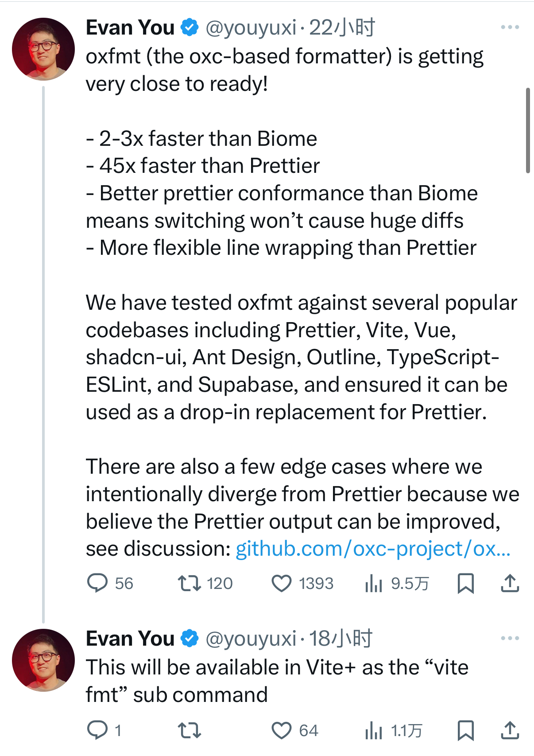The height and width of the screenshot is (756, 534).
Task: Share the oxfmt announcement tweet
Action: click(510, 583)
